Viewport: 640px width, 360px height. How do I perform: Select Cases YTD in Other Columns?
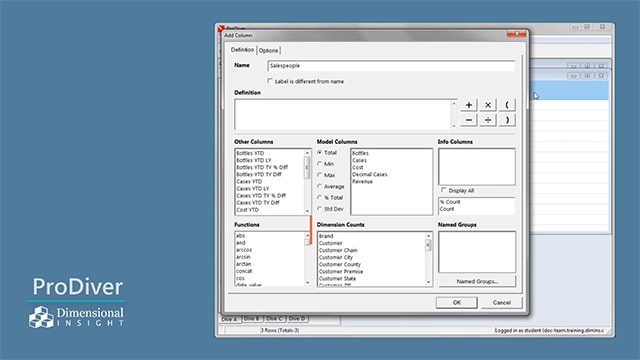click(x=249, y=181)
